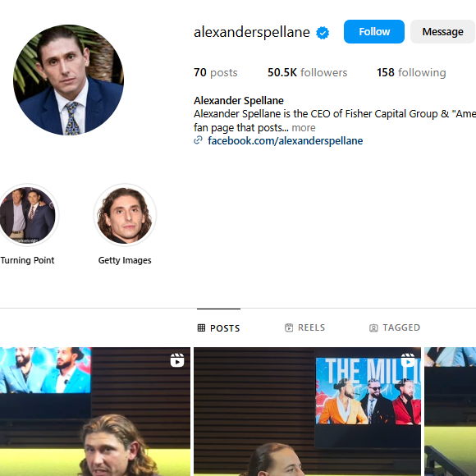Follow the alexanderspellane account
The image size is (476, 476).
(x=374, y=31)
